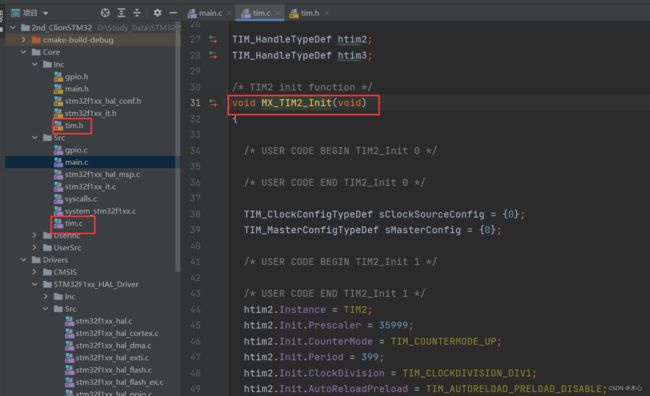The image size is (650, 396).
Task: Select stm32f1xx_hal_flash.c file
Action: pyautogui.click(x=109, y=370)
